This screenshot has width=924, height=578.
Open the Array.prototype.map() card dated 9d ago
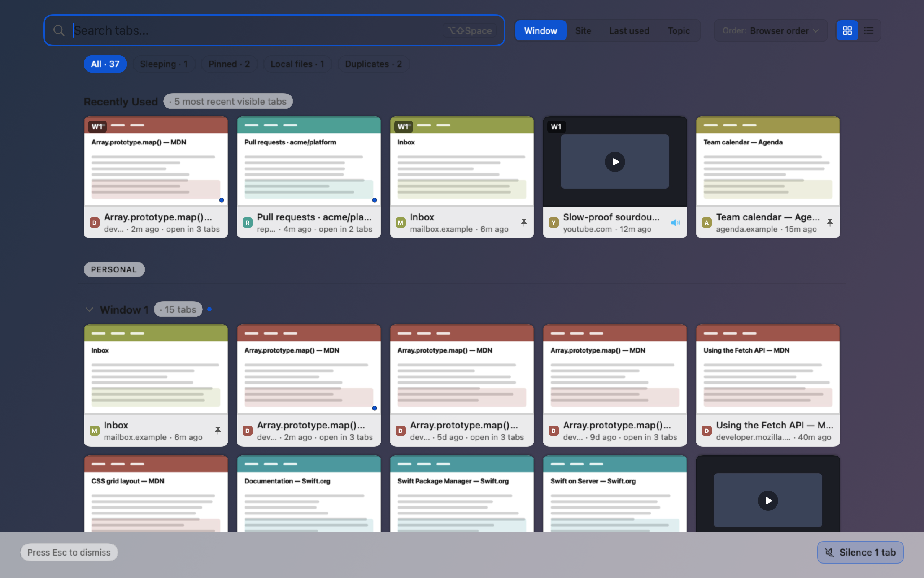(615, 385)
